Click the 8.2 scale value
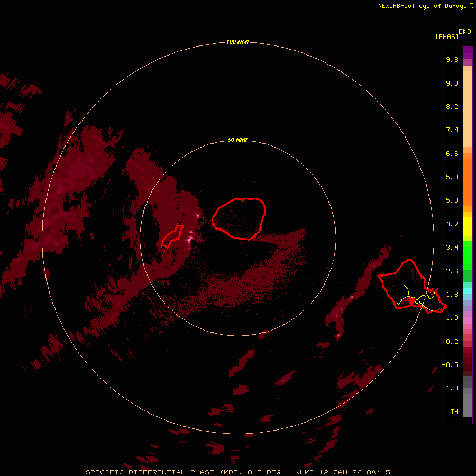 tap(452, 106)
